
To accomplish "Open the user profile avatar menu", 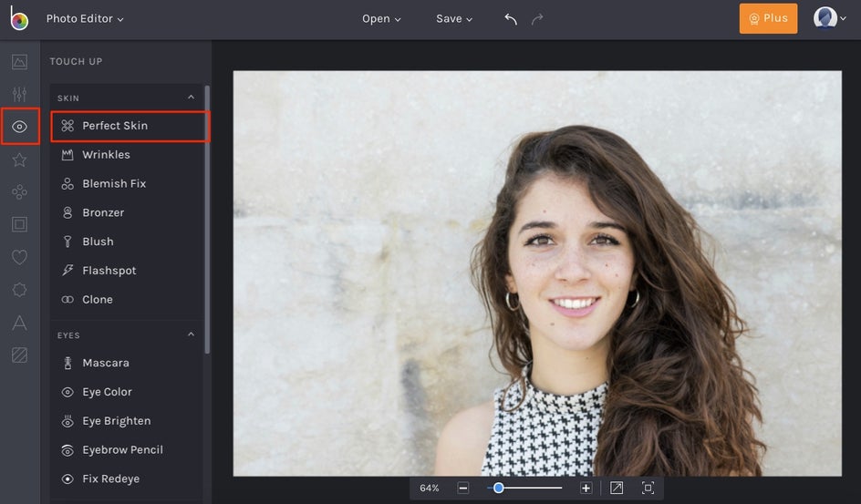I will point(829,18).
